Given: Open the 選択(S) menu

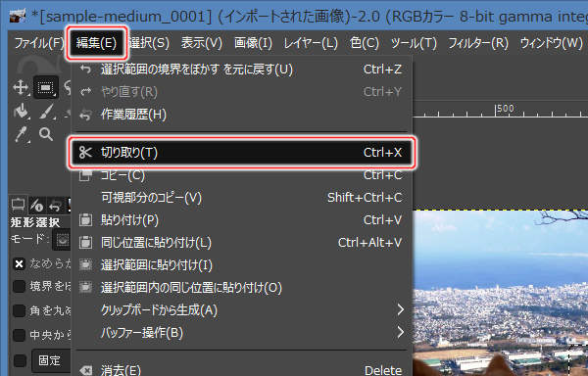Looking at the screenshot, I should 149,43.
